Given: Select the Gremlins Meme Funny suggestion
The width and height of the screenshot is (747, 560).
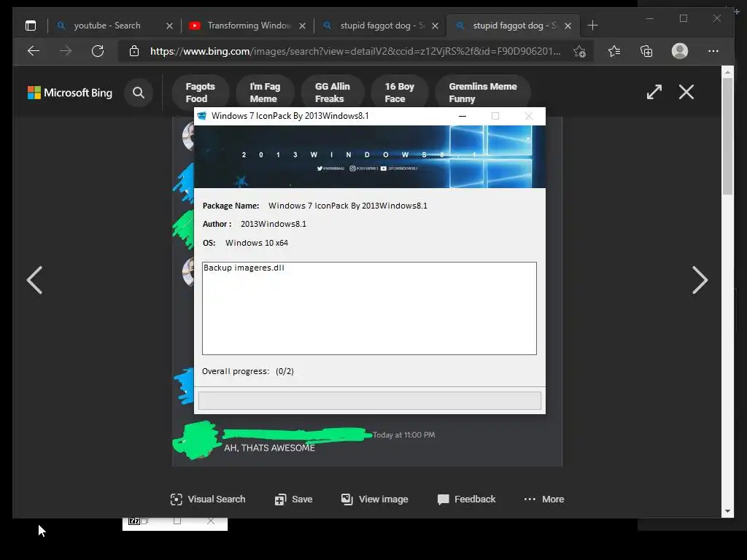Looking at the screenshot, I should point(483,93).
